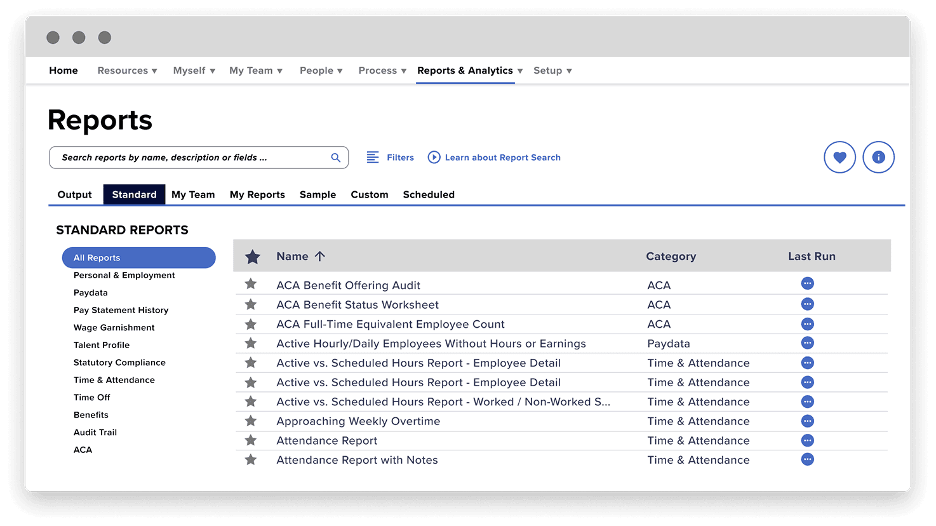Viewport: 936px width, 526px height.
Task: Toggle star for ACA Full-Time Equivalent Employee Count
Action: [x=251, y=324]
